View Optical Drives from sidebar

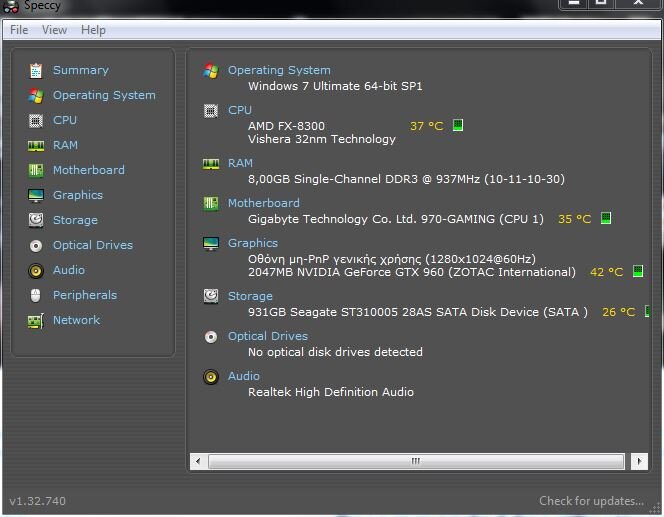[x=93, y=245]
